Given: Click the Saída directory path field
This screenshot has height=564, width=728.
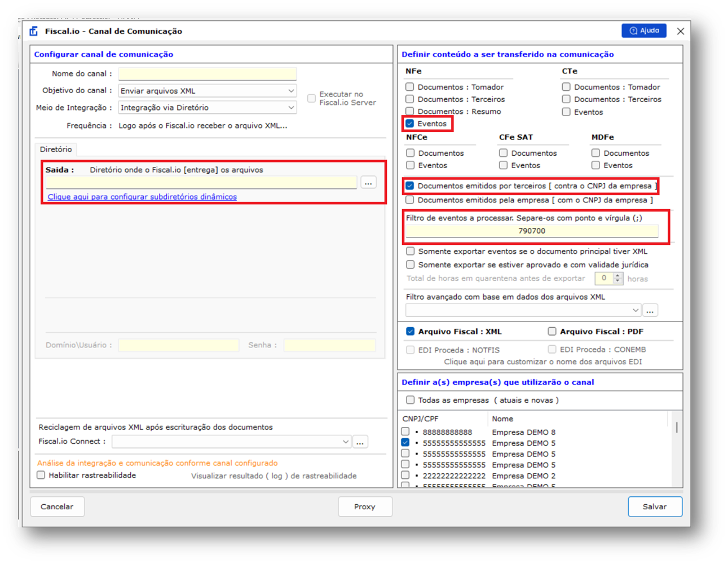Looking at the screenshot, I should 201,183.
